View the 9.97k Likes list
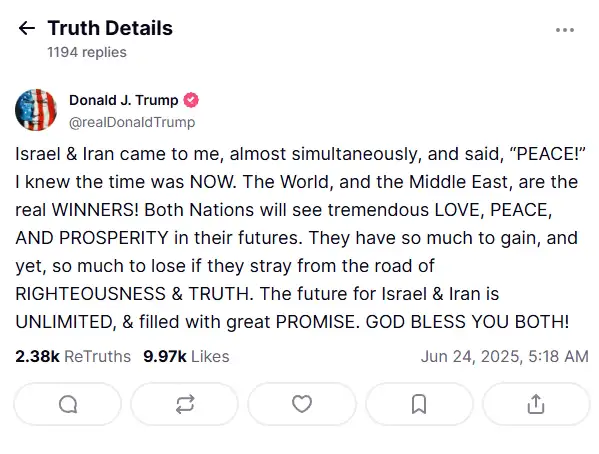Screen dimensions: 599x454 click(x=186, y=357)
